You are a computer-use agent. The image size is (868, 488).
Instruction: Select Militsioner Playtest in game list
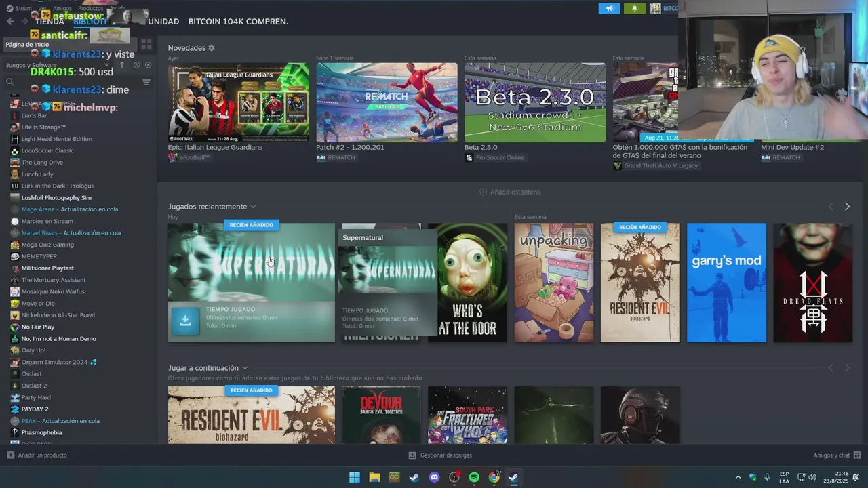tap(47, 268)
